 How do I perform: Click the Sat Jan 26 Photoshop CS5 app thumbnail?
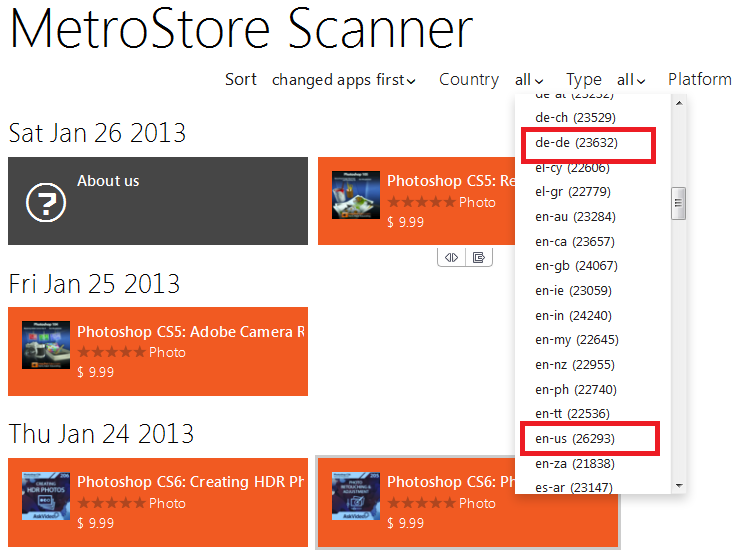coord(356,195)
